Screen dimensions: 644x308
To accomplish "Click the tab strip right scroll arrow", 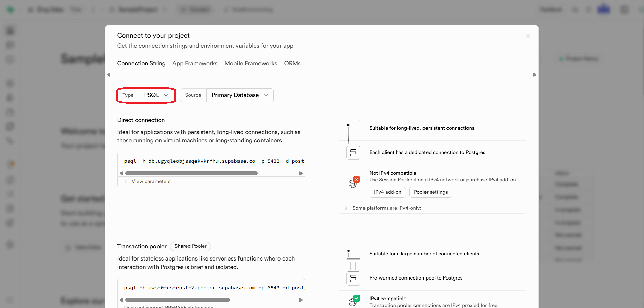I will pyautogui.click(x=535, y=75).
